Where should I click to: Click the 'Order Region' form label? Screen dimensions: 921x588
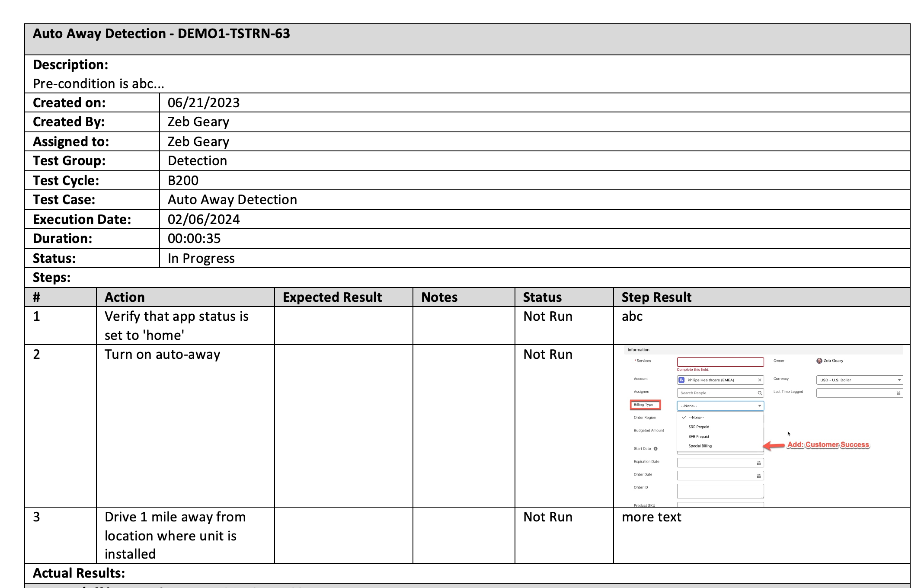(645, 418)
